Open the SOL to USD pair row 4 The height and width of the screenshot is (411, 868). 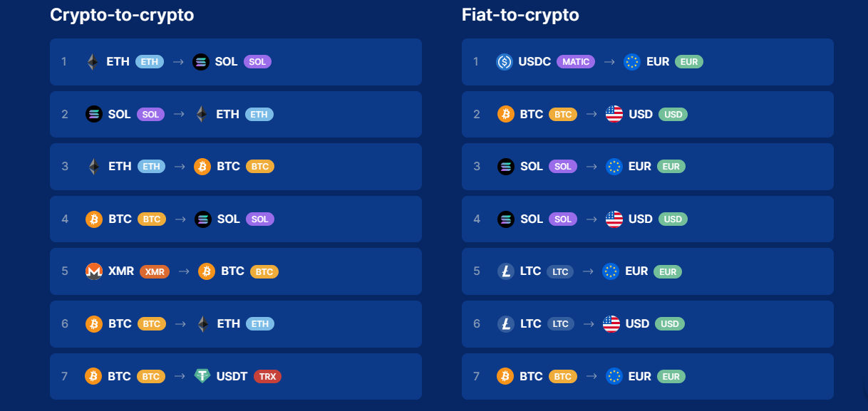click(648, 219)
